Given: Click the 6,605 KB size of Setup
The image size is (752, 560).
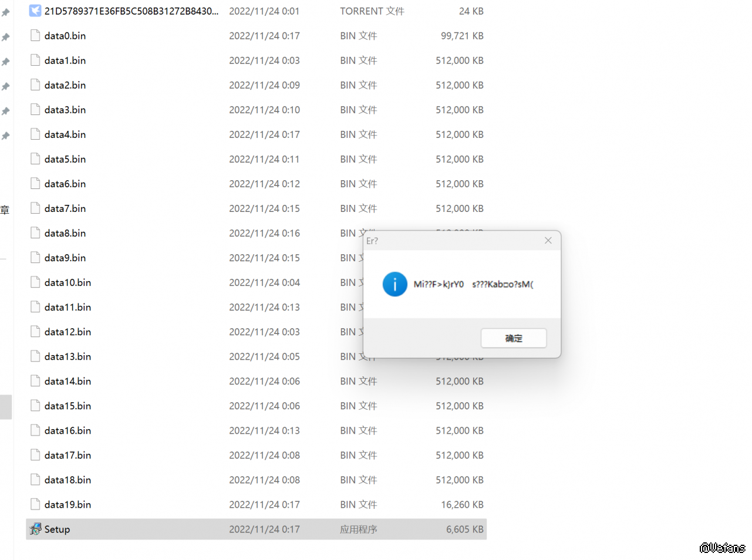Looking at the screenshot, I should [465, 529].
